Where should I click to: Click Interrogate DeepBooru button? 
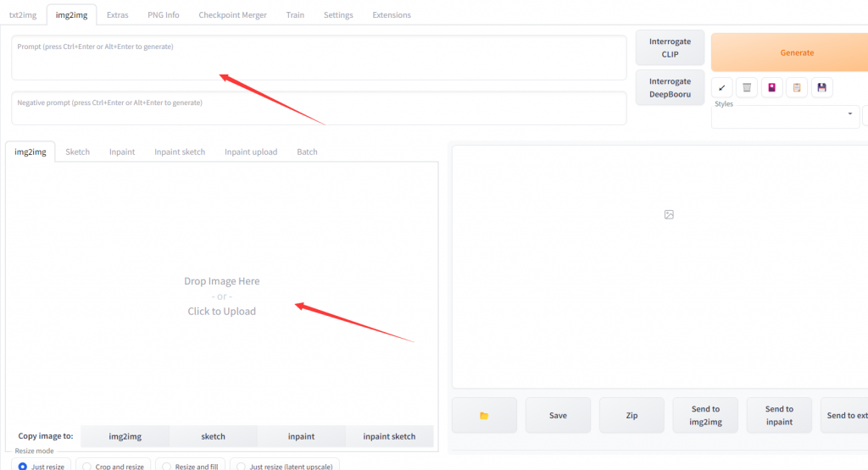click(x=670, y=87)
